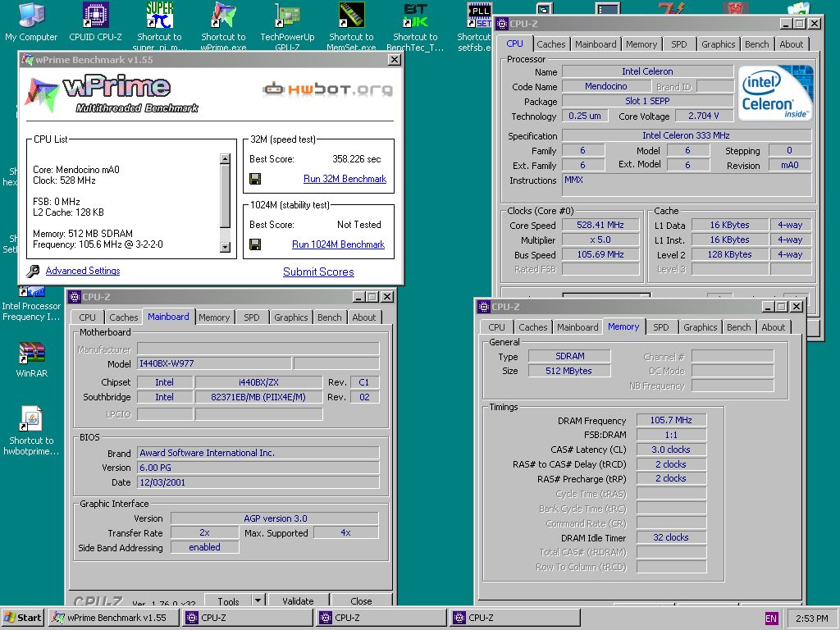Click the Bus Speed value 105.69 MHz

click(x=600, y=254)
